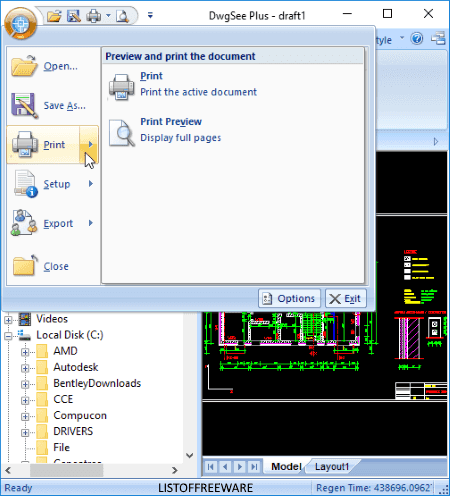This screenshot has width=450, height=496.
Task: Click the previous layout navigation button
Action: (x=225, y=467)
